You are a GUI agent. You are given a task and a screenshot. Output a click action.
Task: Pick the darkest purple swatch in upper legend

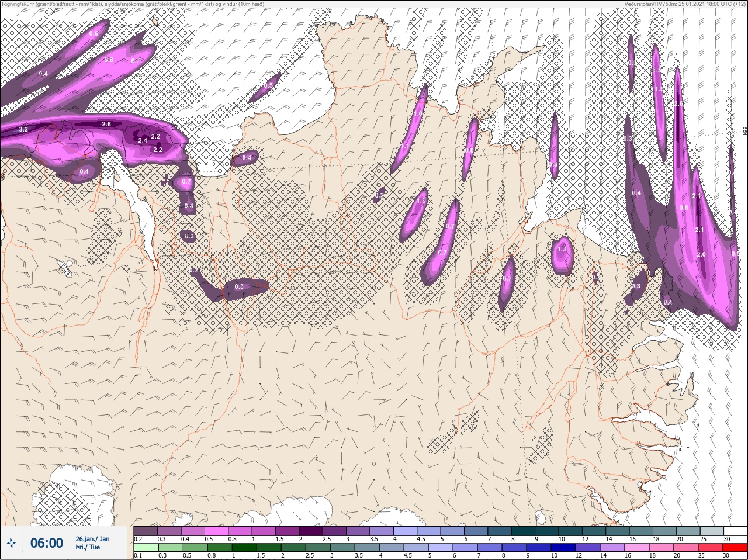tap(311, 531)
